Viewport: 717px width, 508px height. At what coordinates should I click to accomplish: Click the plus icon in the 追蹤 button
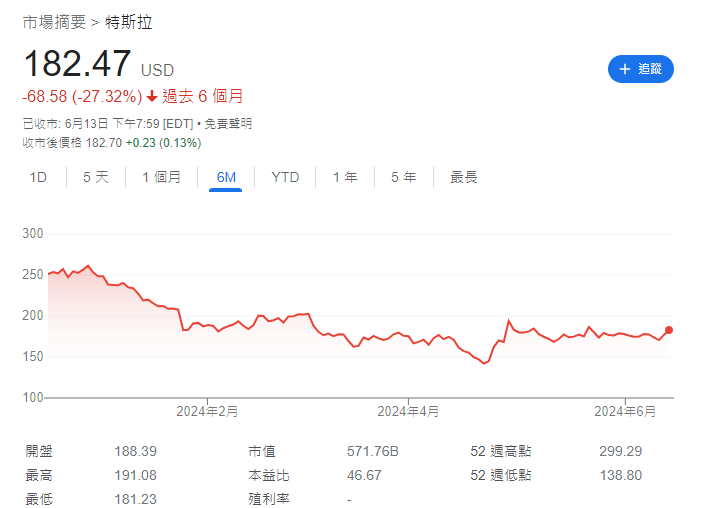tap(625, 69)
